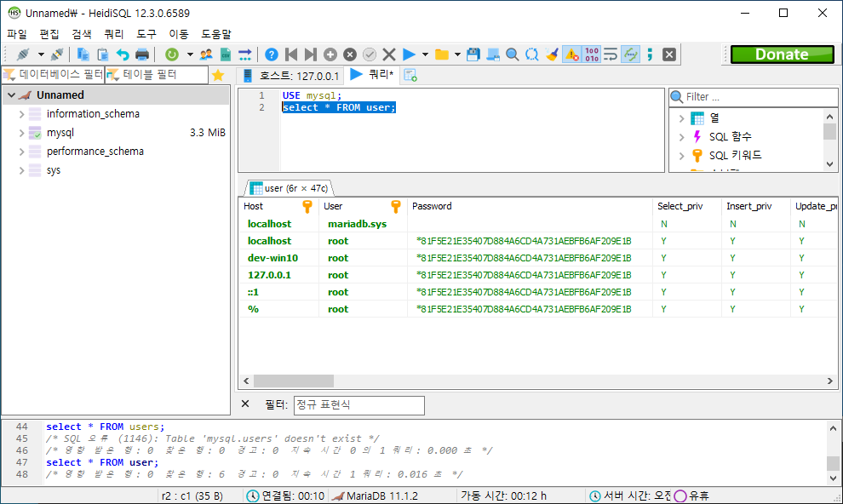This screenshot has height=504, width=843.
Task: Select the user (6r × 47c) result tab
Action: pyautogui.click(x=290, y=188)
